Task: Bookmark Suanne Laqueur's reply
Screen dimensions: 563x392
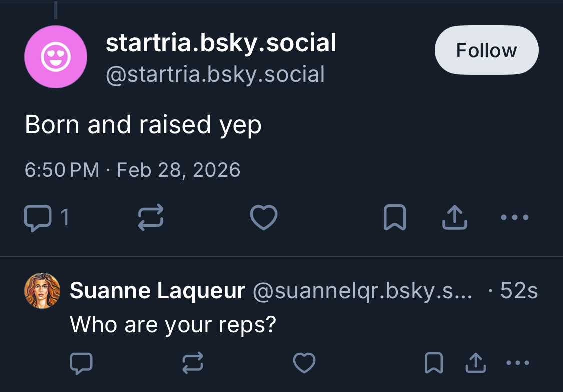Action: (x=433, y=363)
